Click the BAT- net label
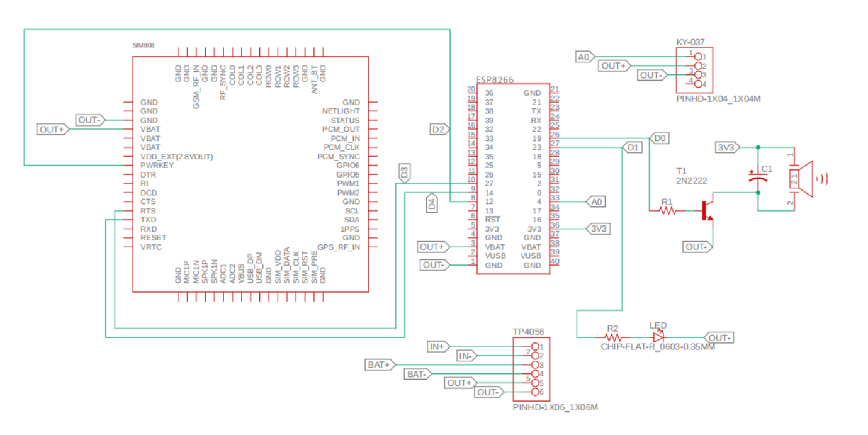This screenshot has width=868, height=435. click(x=419, y=374)
